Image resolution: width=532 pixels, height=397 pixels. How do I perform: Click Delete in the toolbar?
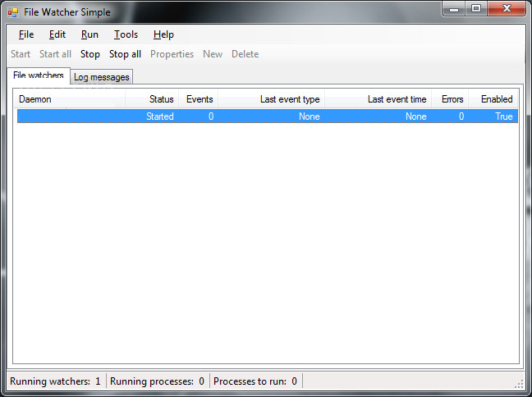[245, 54]
